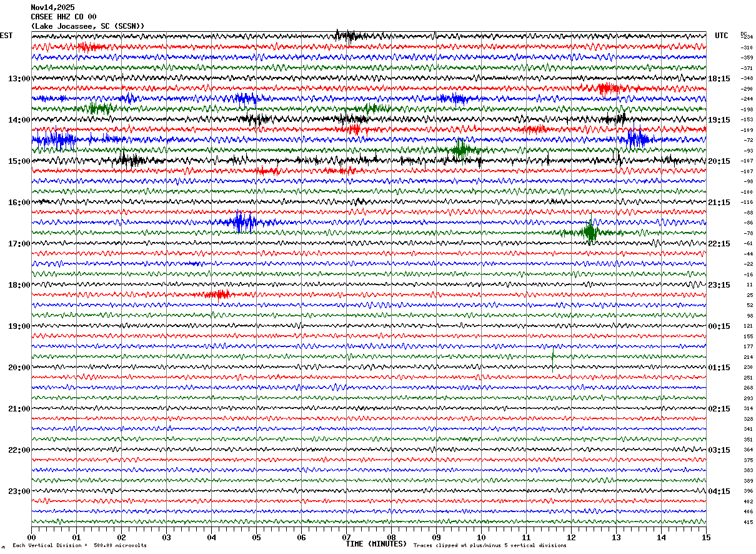Click the 01:15 UTC time label
This screenshot has height=554, width=756.
coord(719,368)
